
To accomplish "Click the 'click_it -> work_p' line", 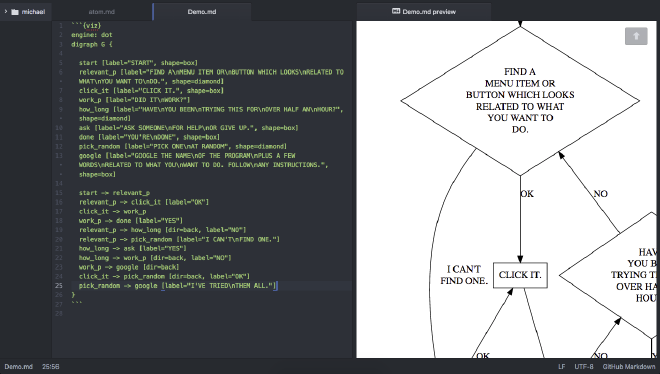I will [x=112, y=211].
